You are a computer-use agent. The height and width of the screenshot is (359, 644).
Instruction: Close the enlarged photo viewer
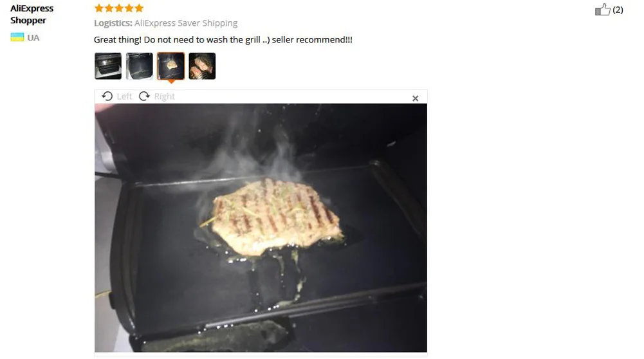coord(415,98)
